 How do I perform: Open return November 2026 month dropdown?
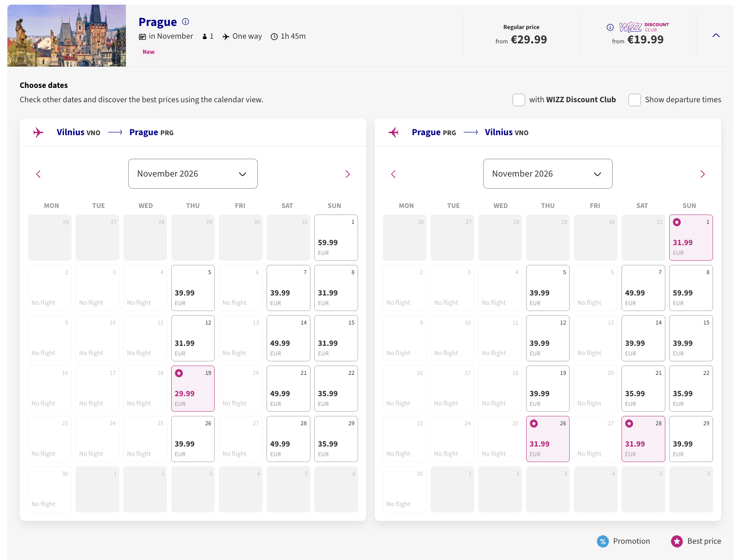pos(548,174)
